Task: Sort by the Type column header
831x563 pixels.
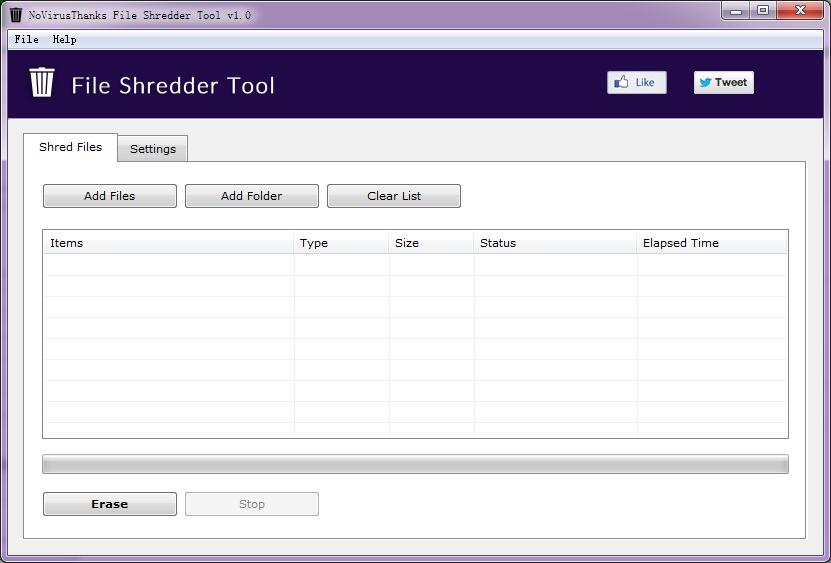Action: tap(341, 243)
